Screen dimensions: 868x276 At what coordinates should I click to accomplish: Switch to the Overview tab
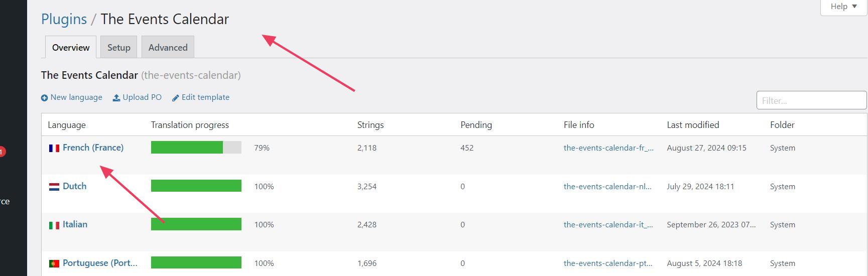tap(71, 47)
